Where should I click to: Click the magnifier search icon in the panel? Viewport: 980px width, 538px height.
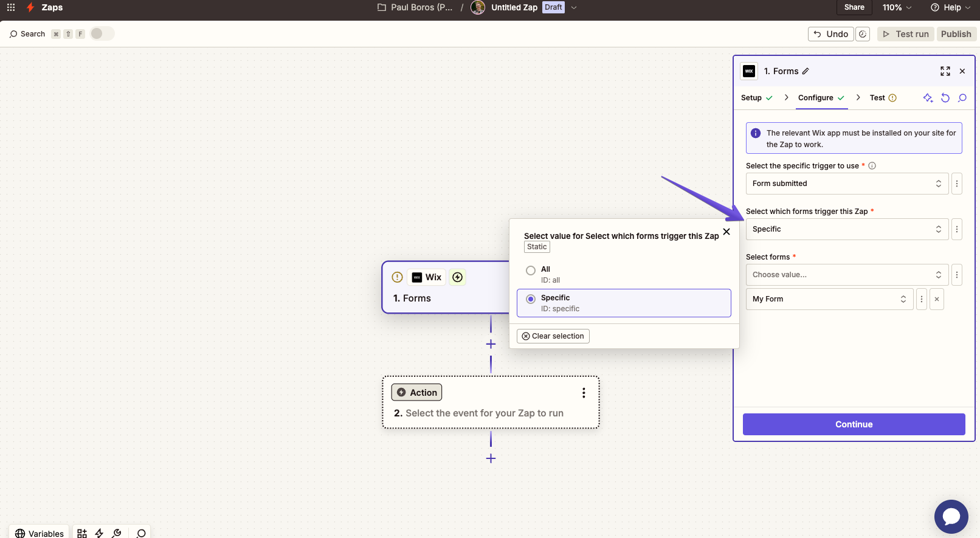(x=962, y=98)
